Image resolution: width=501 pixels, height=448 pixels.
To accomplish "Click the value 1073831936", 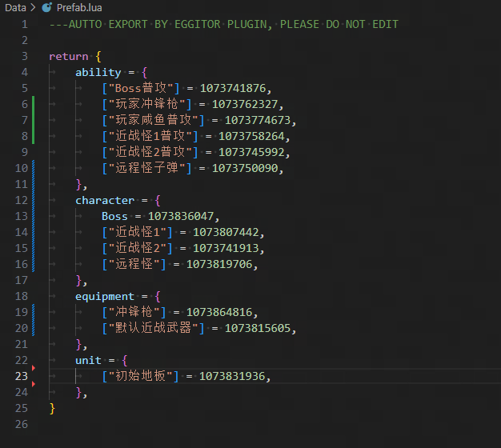I will pos(232,377).
